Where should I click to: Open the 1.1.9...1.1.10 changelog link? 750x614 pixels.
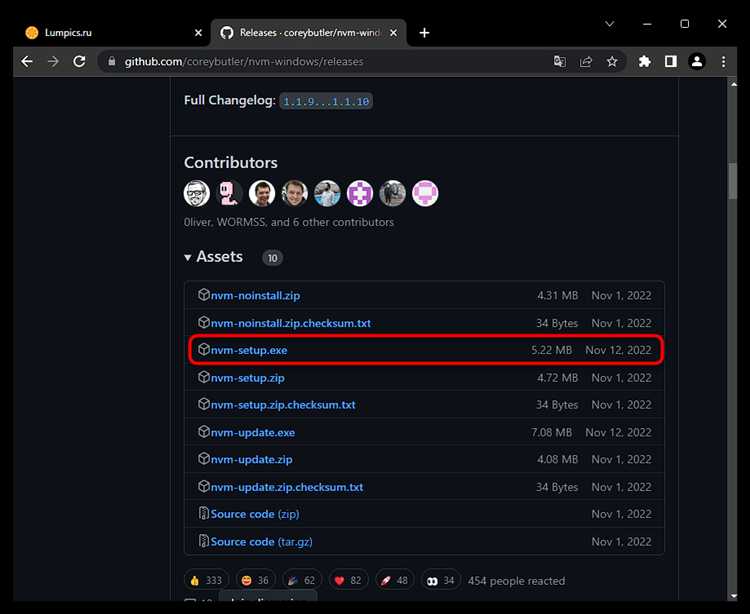[326, 101]
